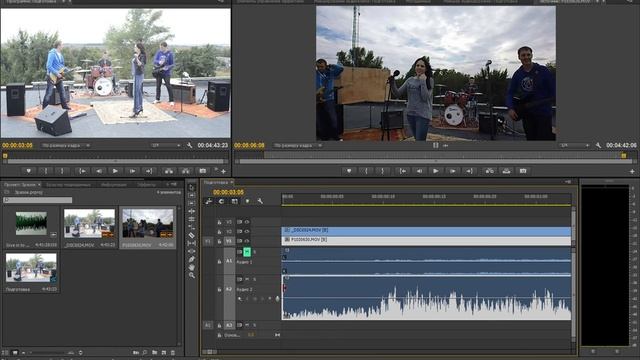Image resolution: width=640 pixels, height=360 pixels.
Task: Open the project panel flyout menu
Action: (x=174, y=184)
